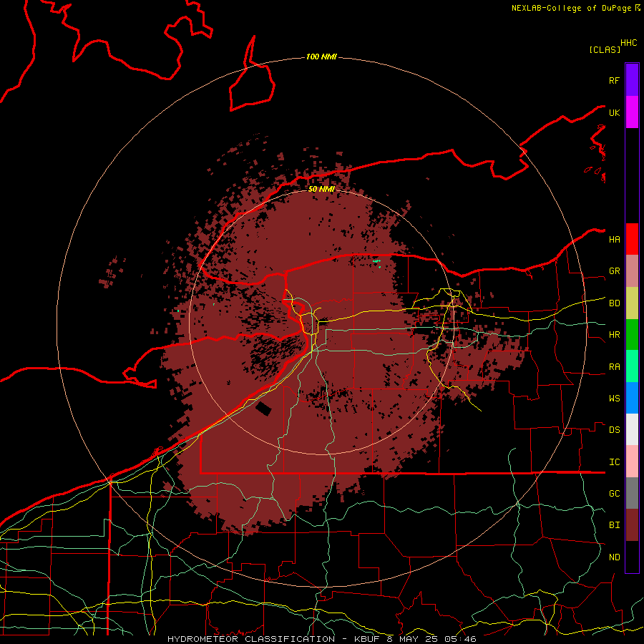Click the UK magenta color swatch
This screenshot has width=644, height=644.
[632, 112]
